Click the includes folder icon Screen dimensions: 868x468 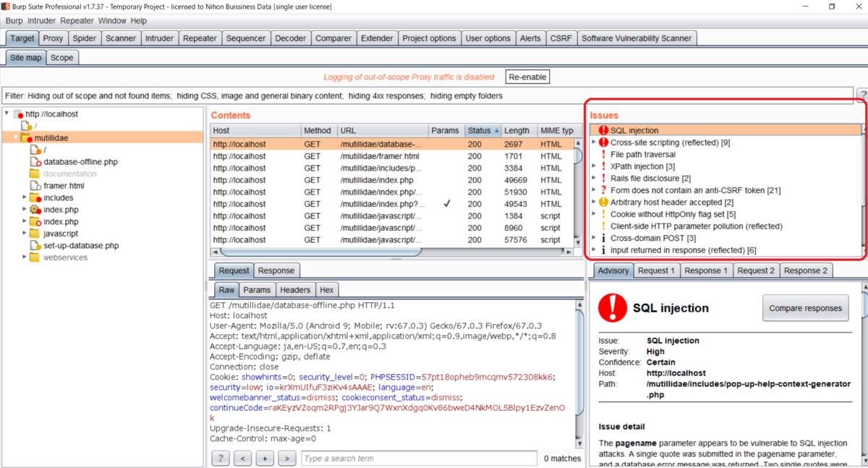35,197
